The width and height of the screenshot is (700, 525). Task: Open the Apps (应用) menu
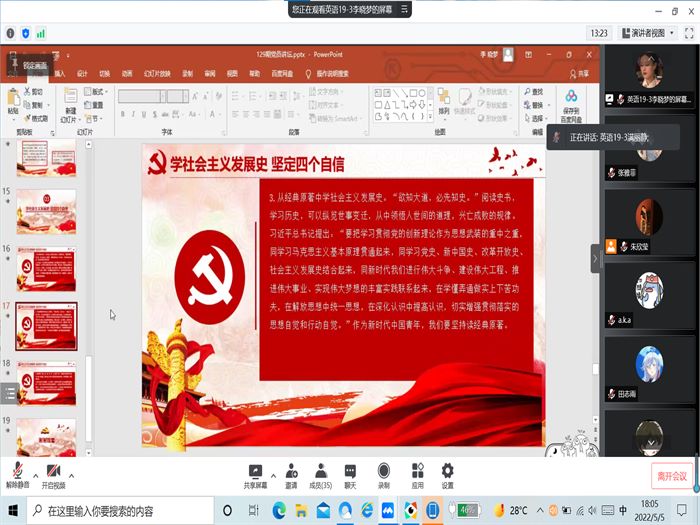coord(417,476)
